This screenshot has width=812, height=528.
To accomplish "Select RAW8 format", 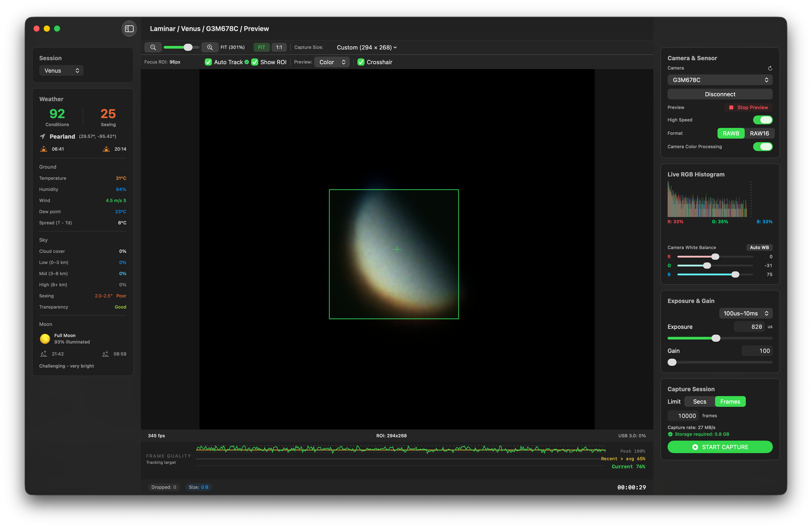I will 731,134.
